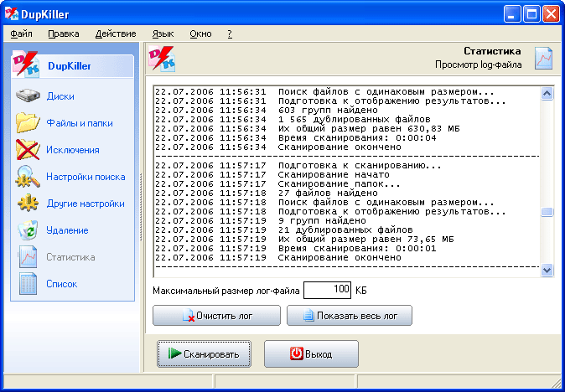This screenshot has height=392, width=565.
Task: Expand the Действие menu
Action: point(116,34)
